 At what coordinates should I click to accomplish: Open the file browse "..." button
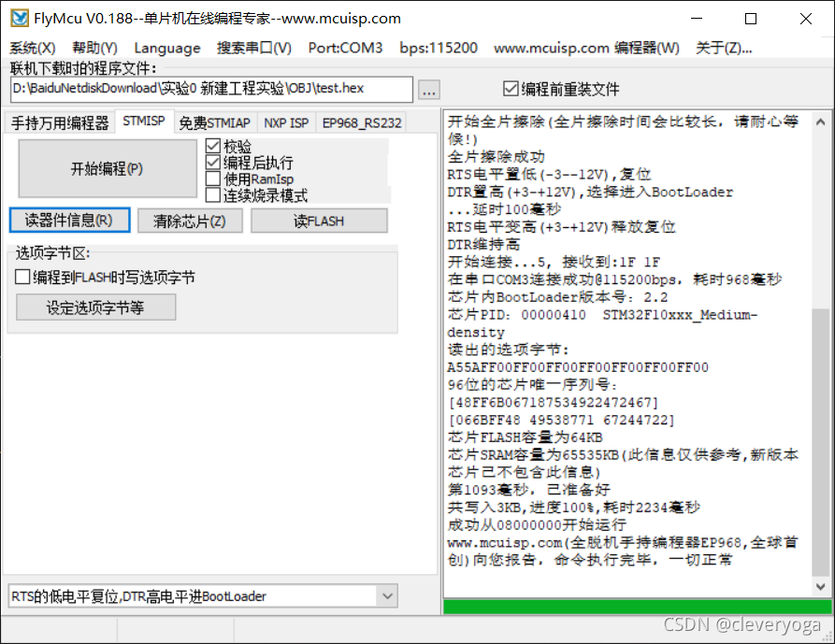[x=426, y=89]
